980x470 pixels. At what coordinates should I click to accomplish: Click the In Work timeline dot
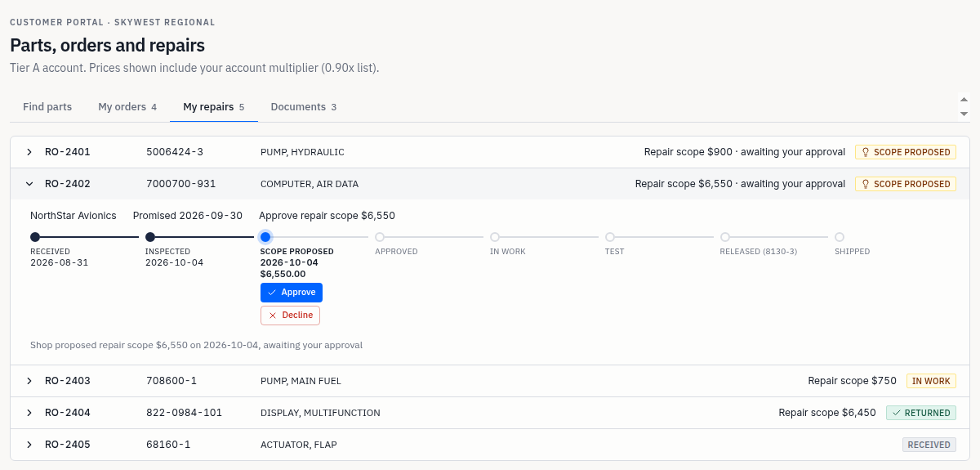tap(495, 237)
